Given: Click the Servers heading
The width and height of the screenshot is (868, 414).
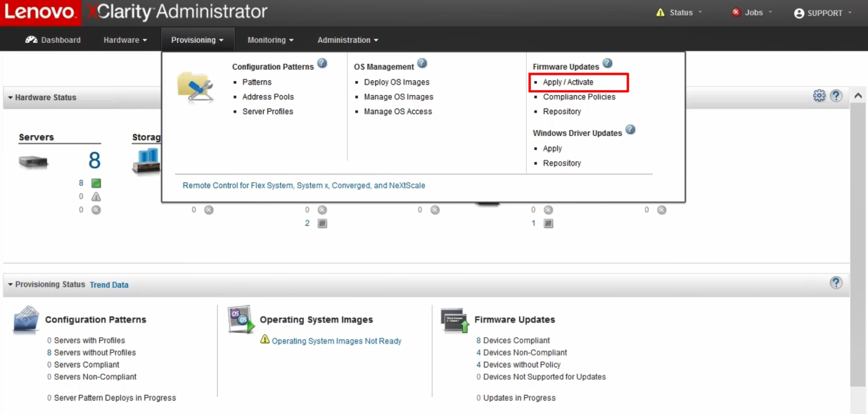Looking at the screenshot, I should pyautogui.click(x=37, y=137).
